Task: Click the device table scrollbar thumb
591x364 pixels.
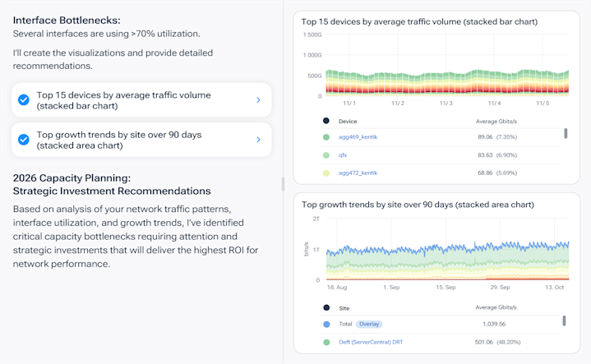Action: tap(566, 133)
